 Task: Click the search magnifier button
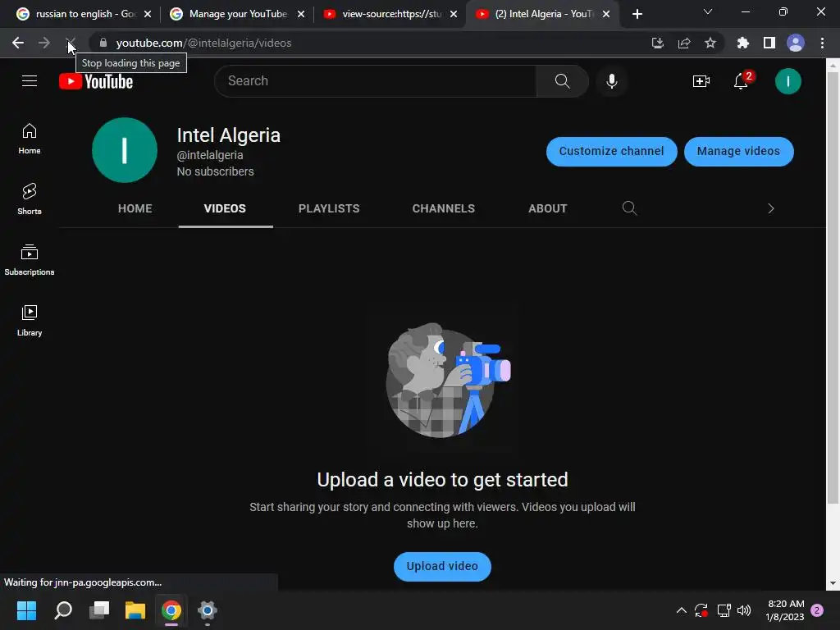[x=562, y=81]
